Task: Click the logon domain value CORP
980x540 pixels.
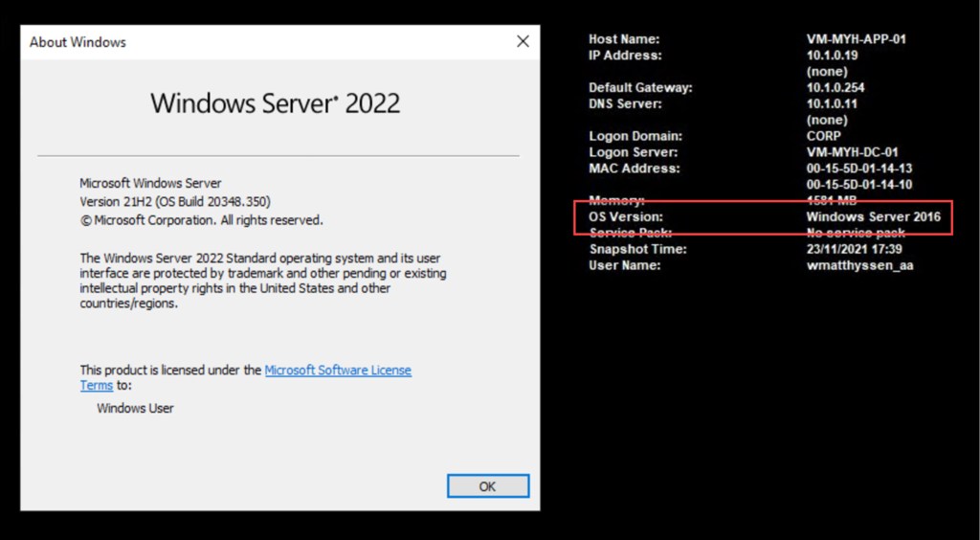Action: (x=823, y=136)
